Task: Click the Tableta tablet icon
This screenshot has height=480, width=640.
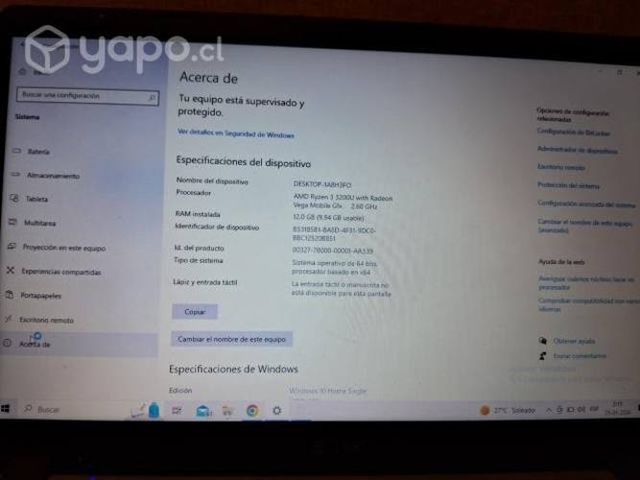Action: pos(14,198)
